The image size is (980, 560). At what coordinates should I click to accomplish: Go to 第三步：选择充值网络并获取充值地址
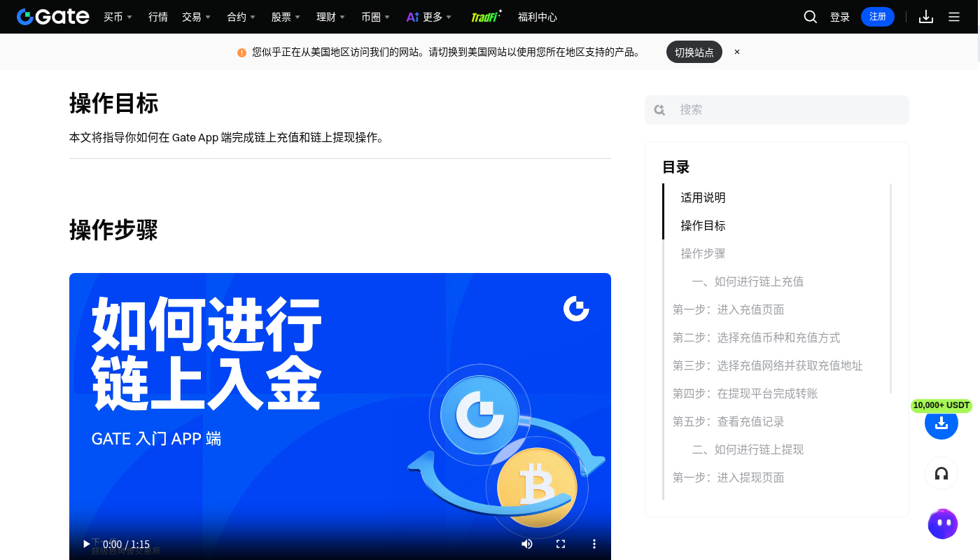pos(768,365)
